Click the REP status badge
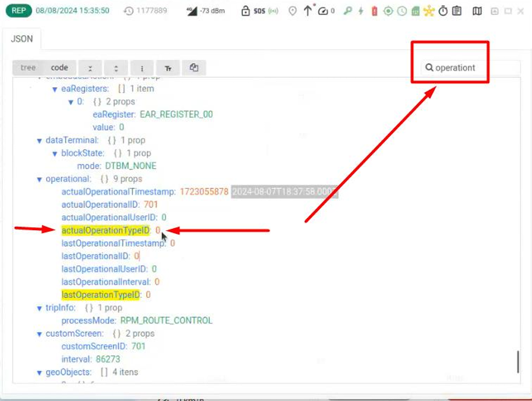The height and width of the screenshot is (401, 532). 18,11
